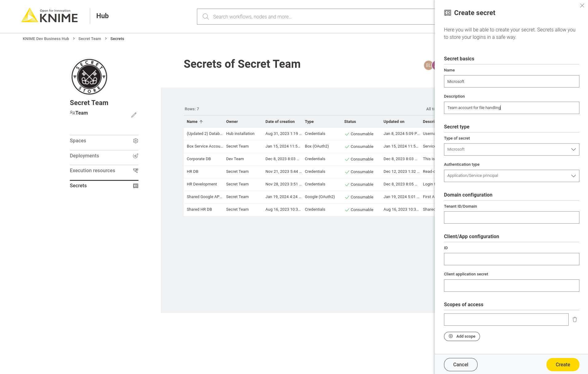Expand the Authentication type dropdown
The image size is (588, 374).
tap(511, 176)
